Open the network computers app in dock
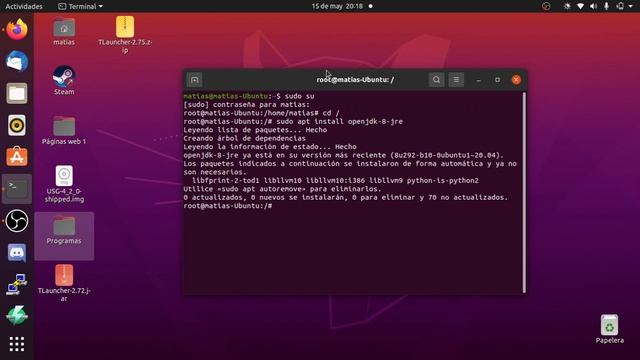Screen dimensions: 640x360 tap(17, 284)
